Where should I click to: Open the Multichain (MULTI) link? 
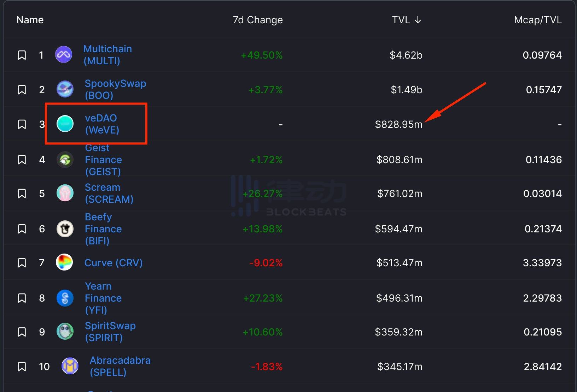coord(107,55)
